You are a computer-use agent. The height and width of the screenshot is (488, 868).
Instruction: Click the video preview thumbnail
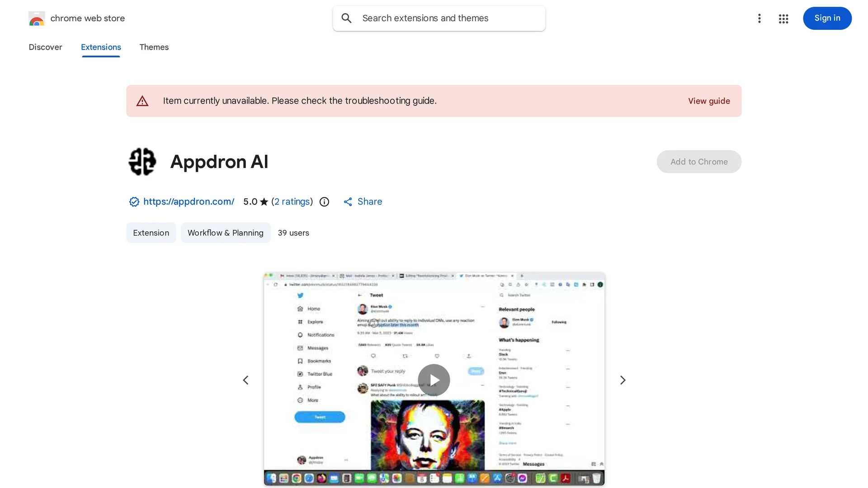tap(434, 379)
